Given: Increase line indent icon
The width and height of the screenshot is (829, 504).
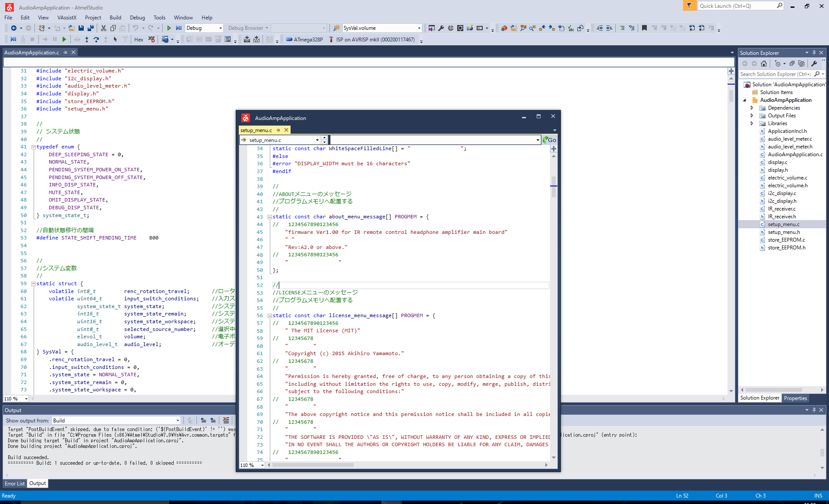Looking at the screenshot, I should (x=609, y=28).
